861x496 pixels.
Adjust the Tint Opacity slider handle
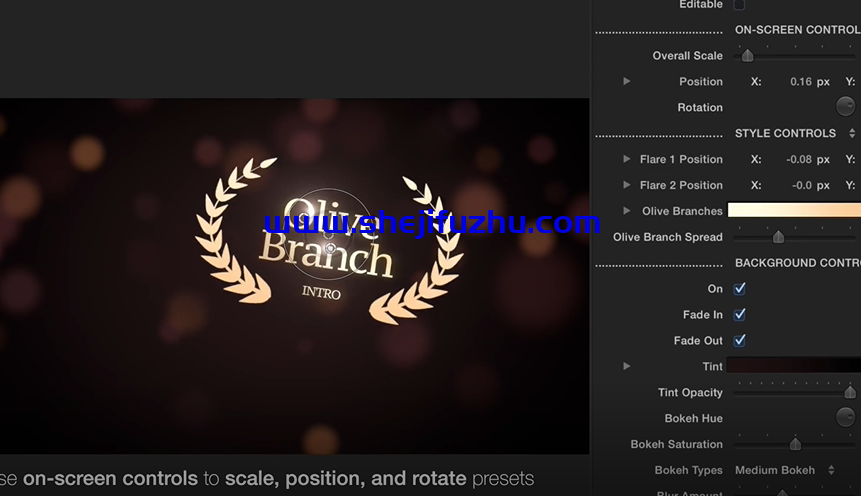[x=850, y=392]
